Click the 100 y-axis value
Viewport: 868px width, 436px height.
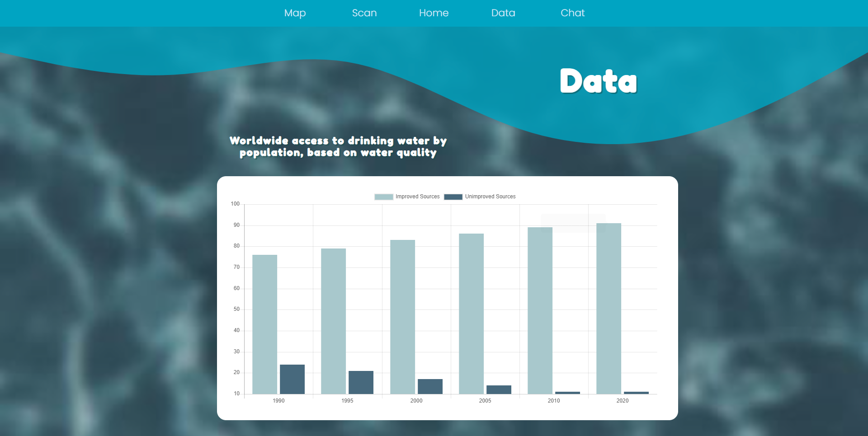click(235, 204)
